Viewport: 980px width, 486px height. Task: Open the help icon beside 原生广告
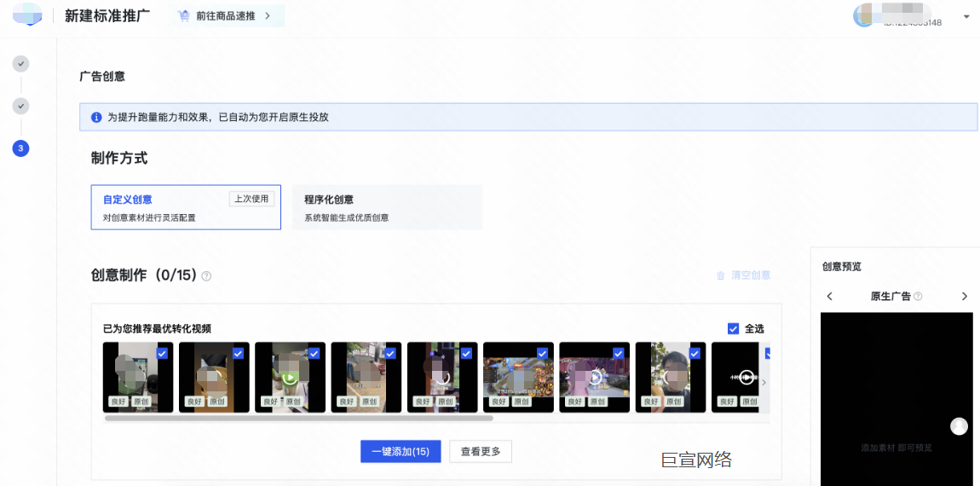coord(918,297)
